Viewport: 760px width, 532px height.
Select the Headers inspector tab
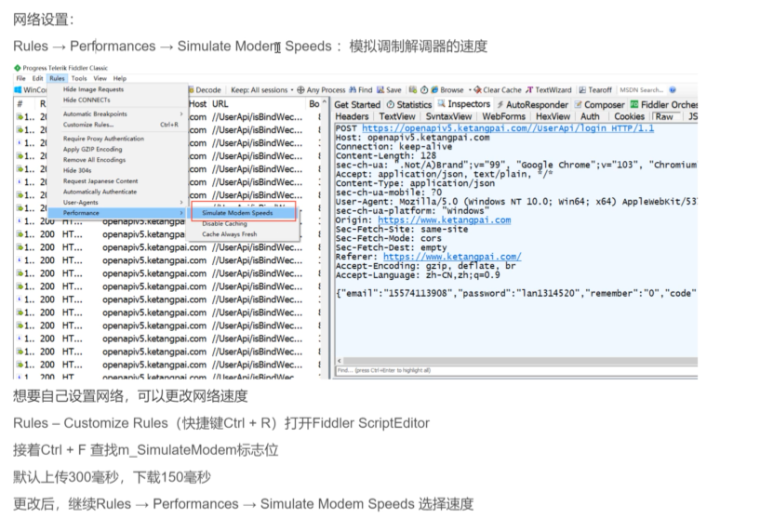(352, 116)
